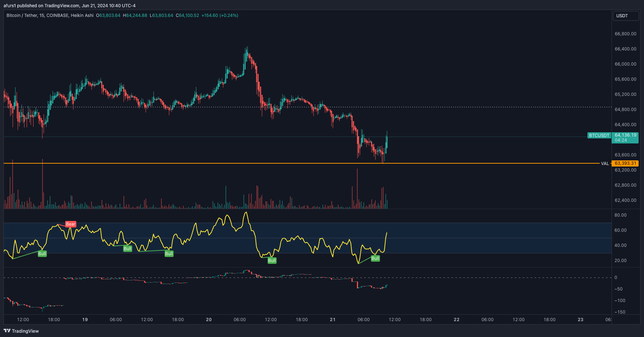Click date 19 on the time axis
Viewport: 644px width, 337px height.
coord(85,320)
